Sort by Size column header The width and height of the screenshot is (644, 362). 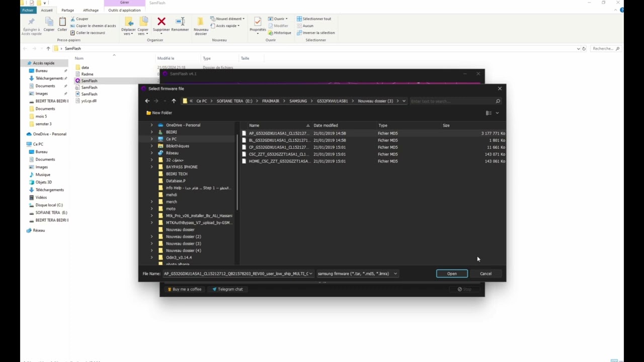point(446,125)
